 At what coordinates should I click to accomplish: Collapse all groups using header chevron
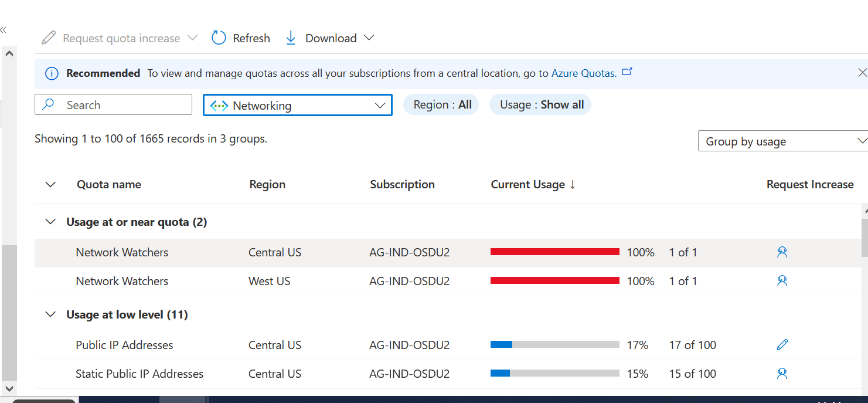coord(51,184)
